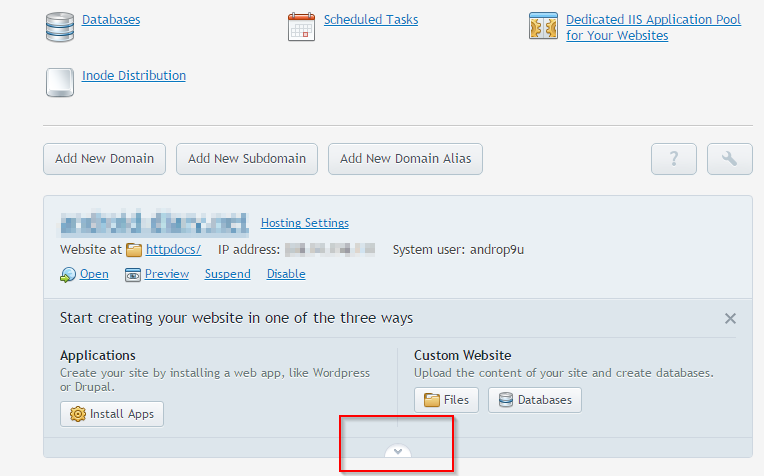Screen dimensions: 764x476
Task: Click the Install Apps button
Action: coord(112,414)
